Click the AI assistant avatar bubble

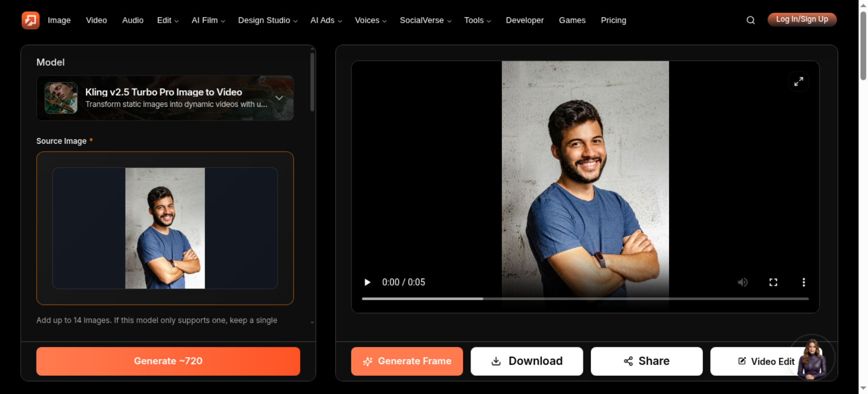tap(812, 358)
